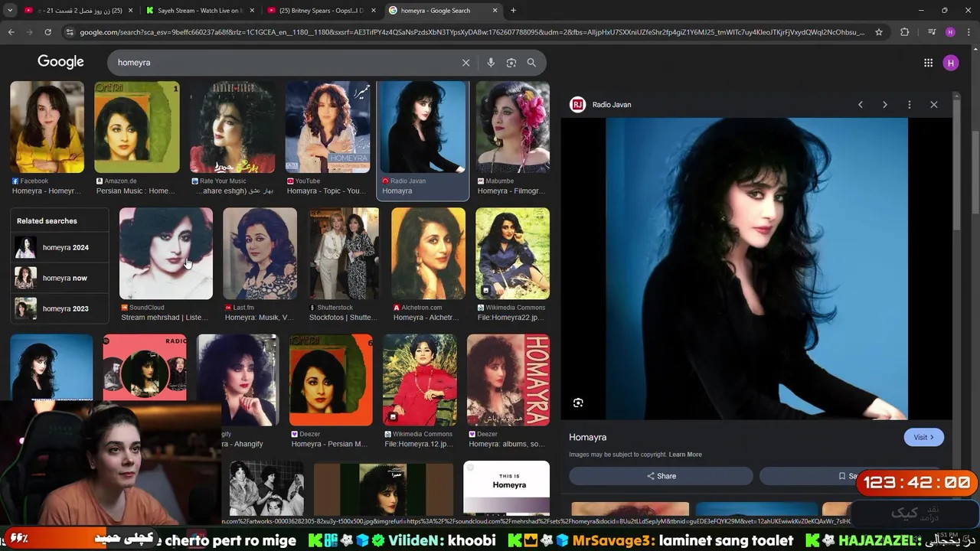This screenshot has width=980, height=551.
Task: Reload the page
Action: (47, 32)
